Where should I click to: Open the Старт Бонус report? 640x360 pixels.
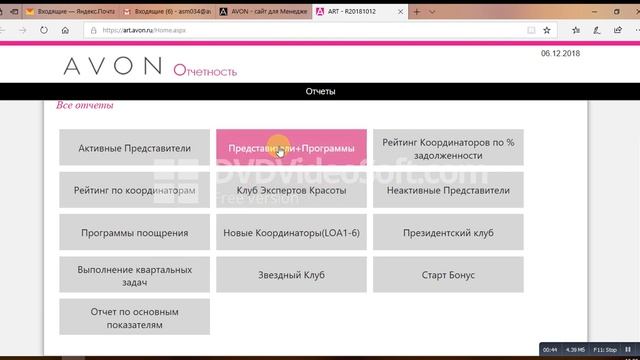448,275
